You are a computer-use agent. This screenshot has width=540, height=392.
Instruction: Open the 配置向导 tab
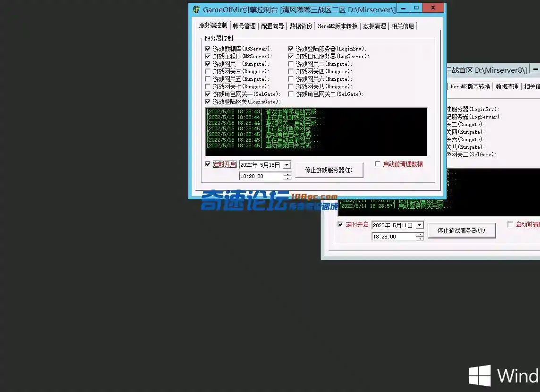[x=272, y=26]
